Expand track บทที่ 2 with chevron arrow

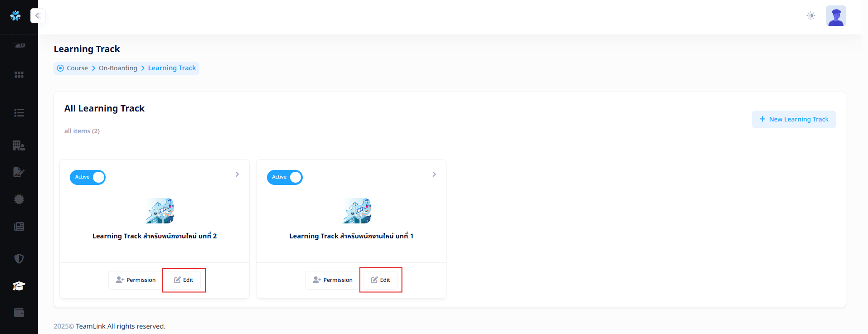tap(237, 174)
